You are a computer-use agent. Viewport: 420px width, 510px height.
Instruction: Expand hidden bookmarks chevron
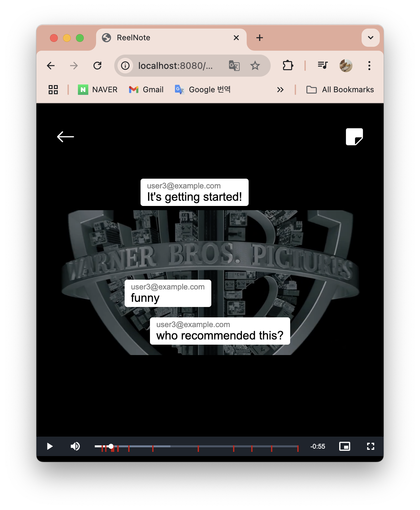pos(280,90)
